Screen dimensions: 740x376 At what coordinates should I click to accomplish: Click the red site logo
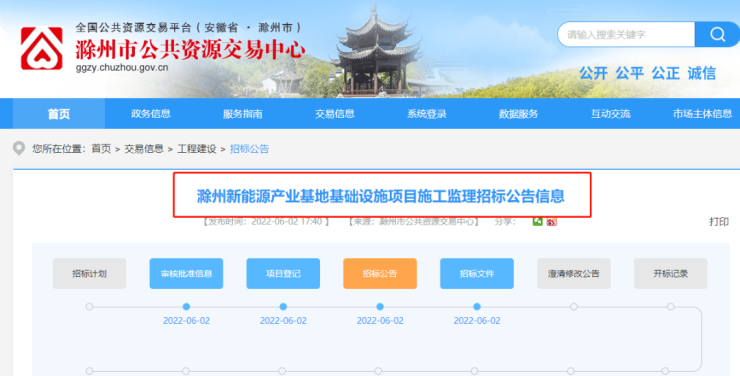(x=42, y=48)
